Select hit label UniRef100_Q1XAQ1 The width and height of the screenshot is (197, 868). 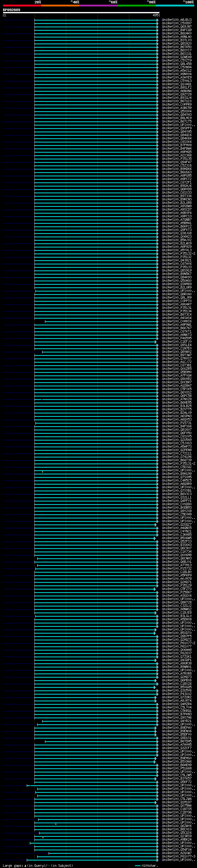(x=177, y=84)
